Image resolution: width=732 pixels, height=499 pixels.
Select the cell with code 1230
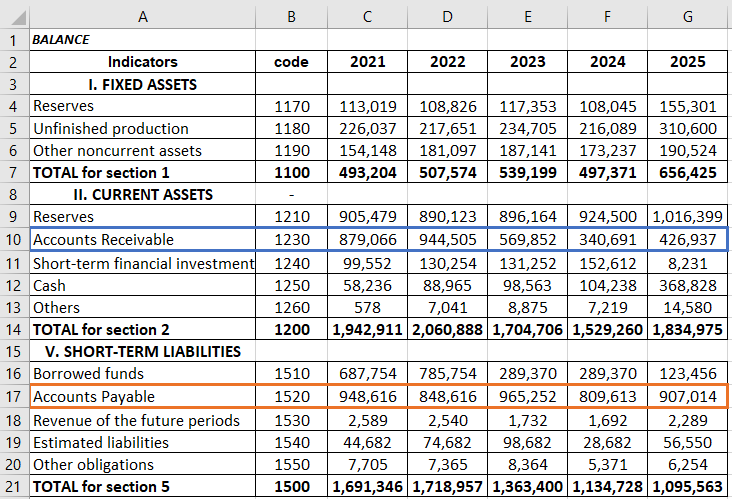click(x=291, y=240)
